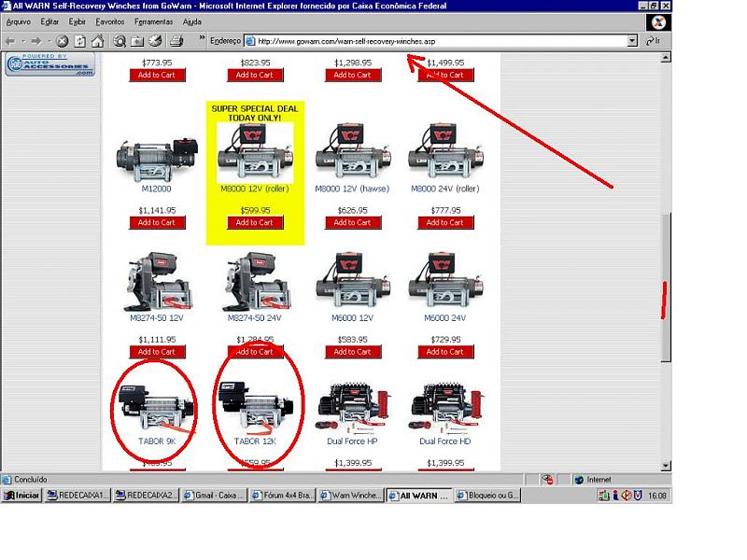This screenshot has height=560, width=747.
Task: Open the TABOR 12K link
Action: 255,441
